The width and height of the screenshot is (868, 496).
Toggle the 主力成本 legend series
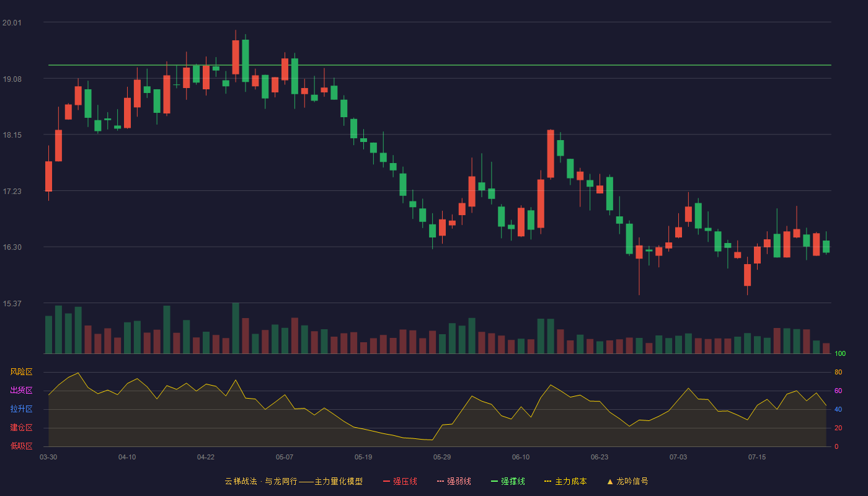coord(565,481)
